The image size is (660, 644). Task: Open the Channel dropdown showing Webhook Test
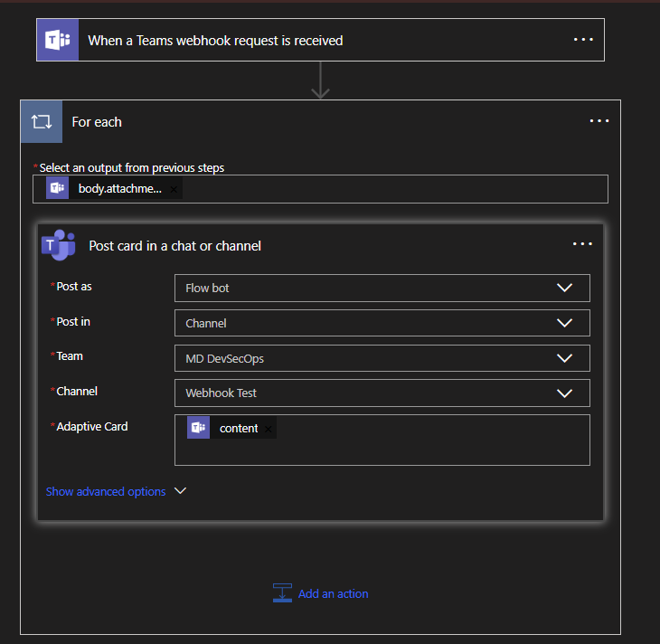(x=564, y=393)
